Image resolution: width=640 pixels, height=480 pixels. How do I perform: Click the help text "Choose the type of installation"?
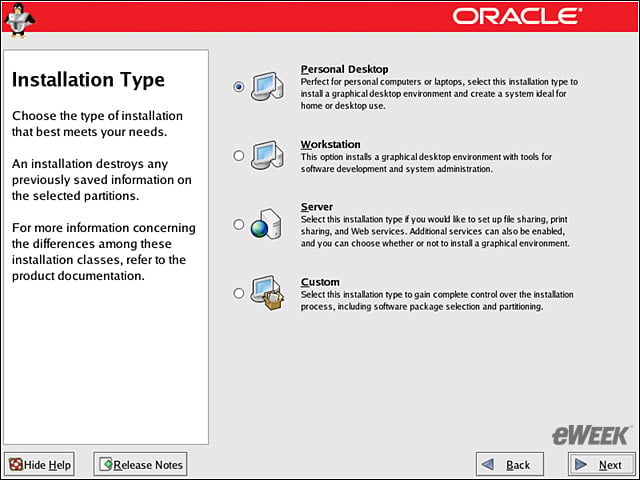[x=97, y=116]
